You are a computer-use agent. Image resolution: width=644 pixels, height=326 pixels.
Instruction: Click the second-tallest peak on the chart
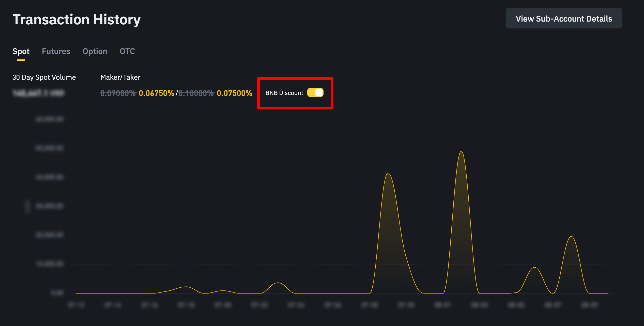click(x=388, y=174)
